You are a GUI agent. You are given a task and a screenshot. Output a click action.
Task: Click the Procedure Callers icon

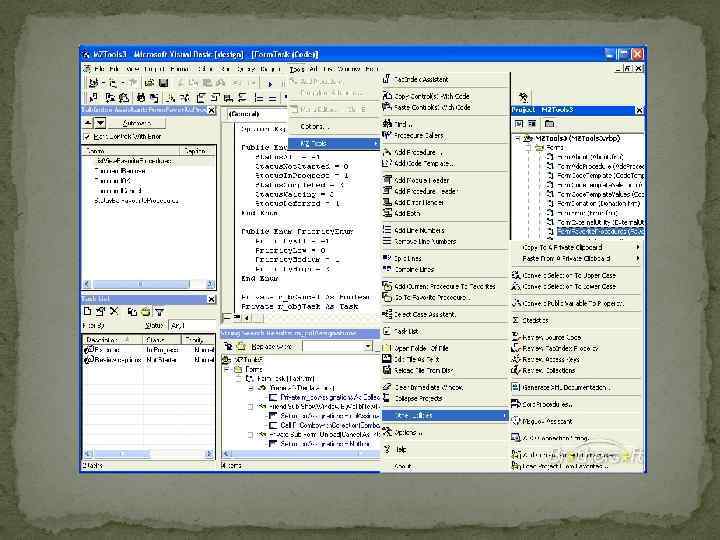387,135
